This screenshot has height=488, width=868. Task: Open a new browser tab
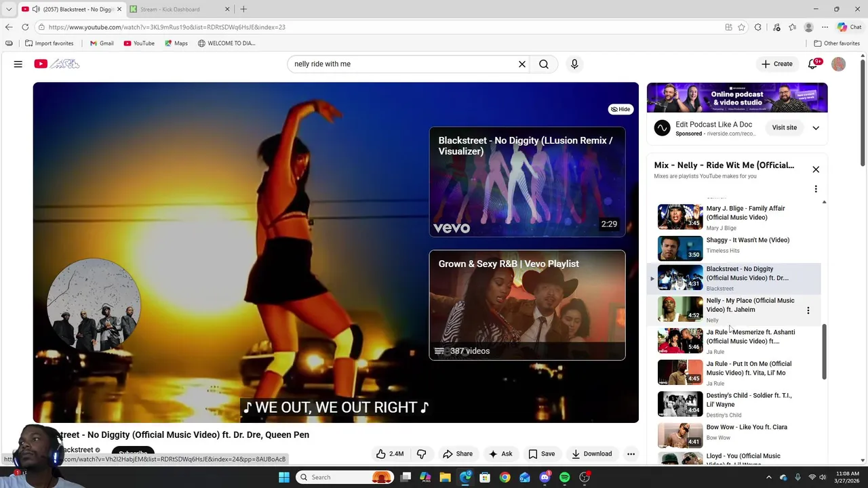[243, 9]
